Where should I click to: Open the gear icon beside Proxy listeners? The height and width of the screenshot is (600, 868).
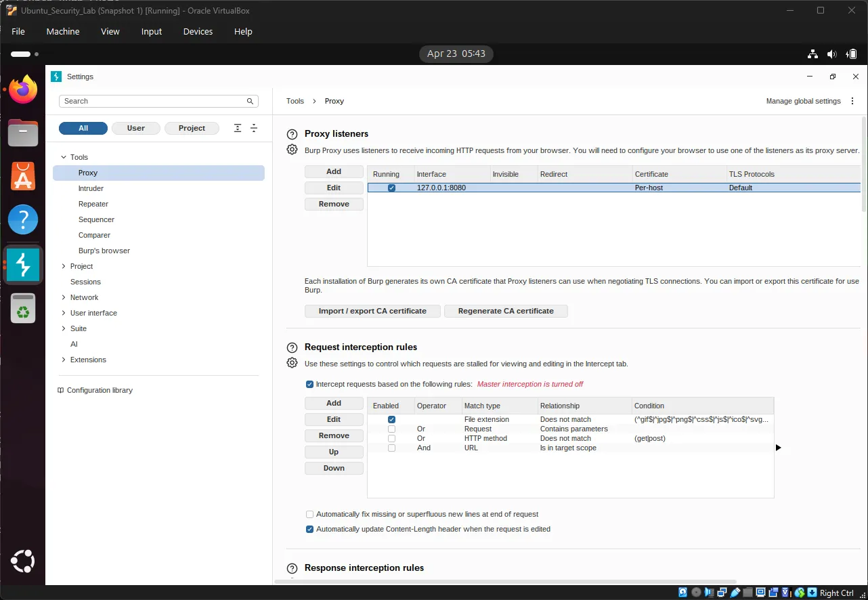pos(292,149)
